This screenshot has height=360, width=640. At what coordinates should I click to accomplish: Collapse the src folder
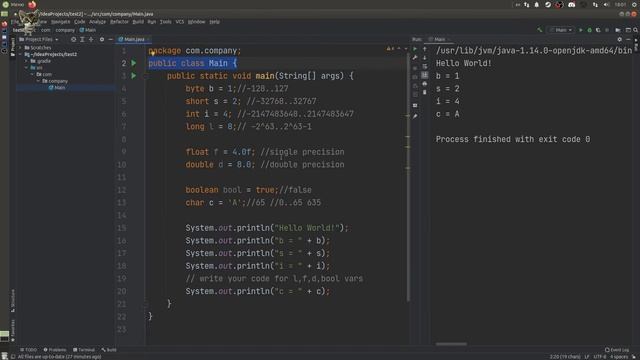pos(27,68)
